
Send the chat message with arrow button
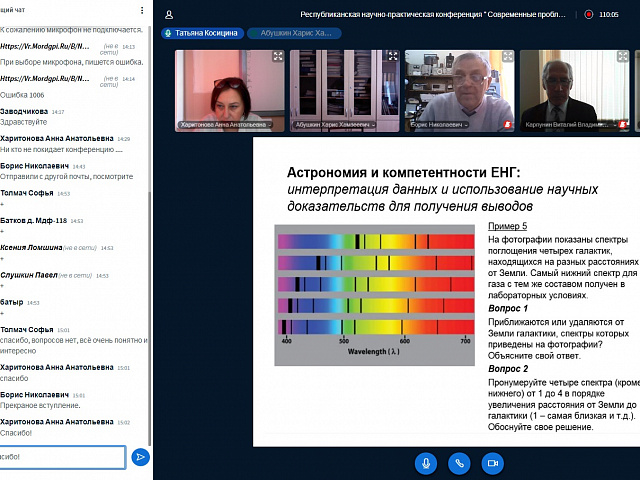tap(141, 457)
